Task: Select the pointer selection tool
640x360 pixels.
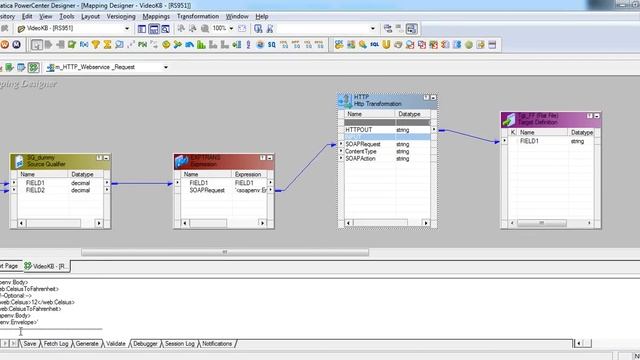Action: coord(37,44)
